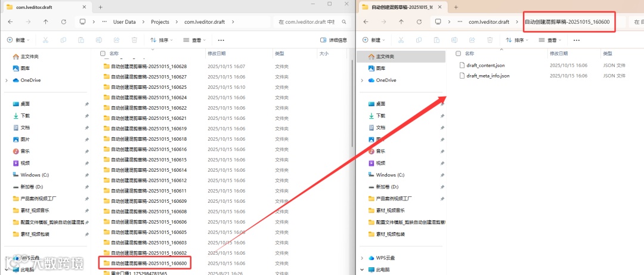
Task: Open more options (…) in left toolbar
Action: 221,41
